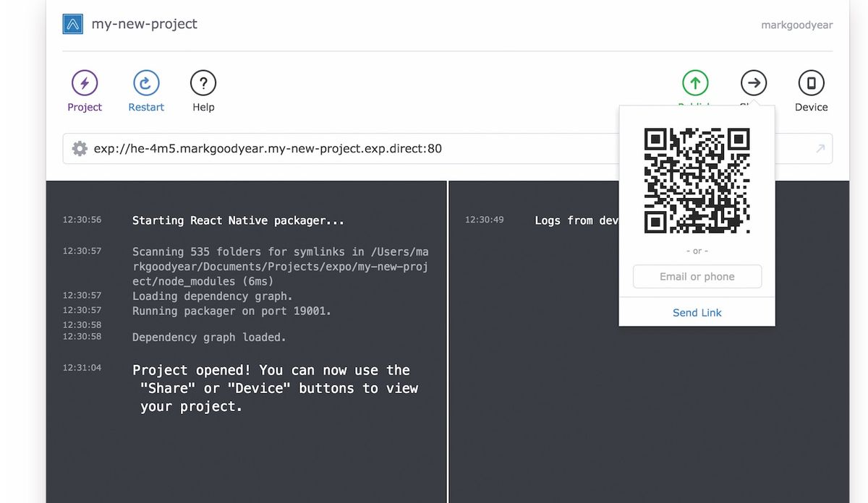The width and height of the screenshot is (868, 503).
Task: Open Device options via the phone icon
Action: [810, 82]
